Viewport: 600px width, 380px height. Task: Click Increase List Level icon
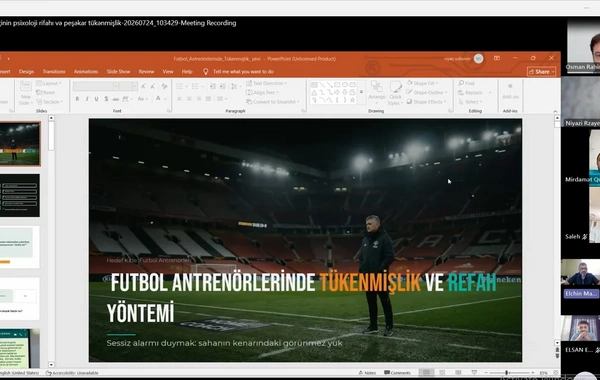click(x=222, y=86)
